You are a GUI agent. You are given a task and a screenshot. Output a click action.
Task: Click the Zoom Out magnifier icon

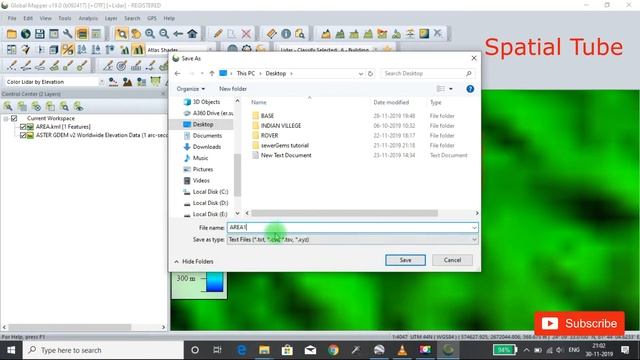164,34
